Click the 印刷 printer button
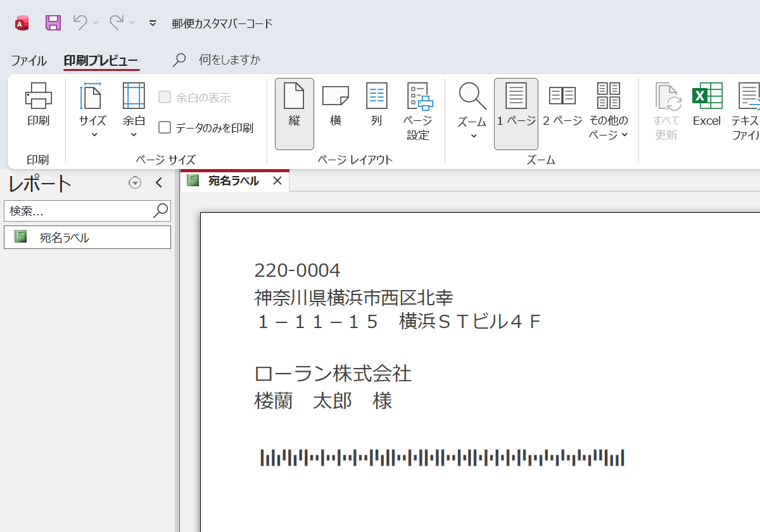This screenshot has width=760, height=532. click(38, 104)
